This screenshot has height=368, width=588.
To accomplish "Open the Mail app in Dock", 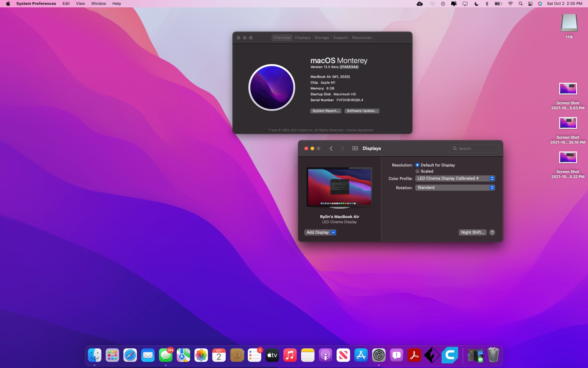I will [x=148, y=355].
